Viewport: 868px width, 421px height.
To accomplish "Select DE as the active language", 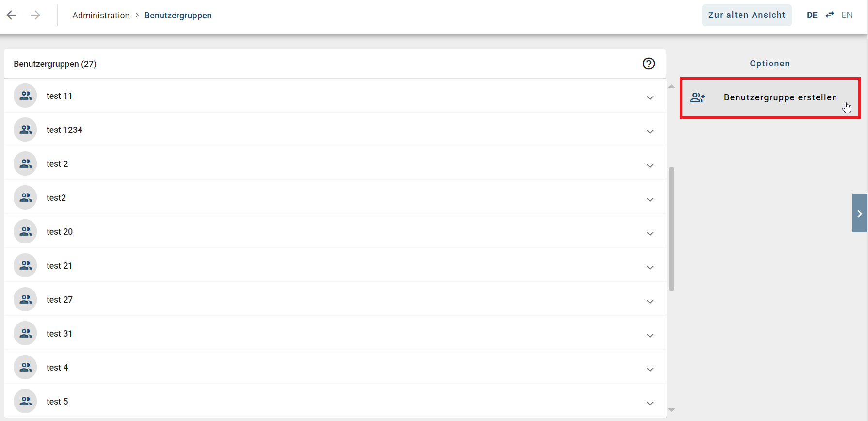I will pyautogui.click(x=812, y=15).
